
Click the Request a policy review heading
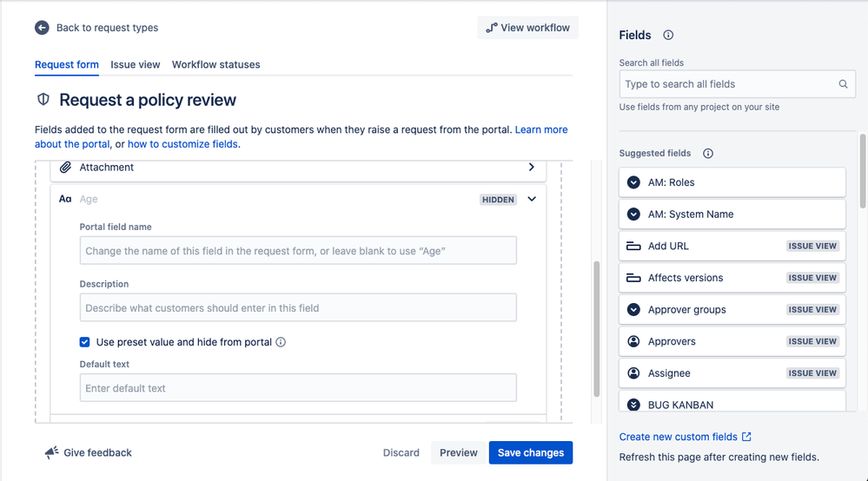coord(148,100)
